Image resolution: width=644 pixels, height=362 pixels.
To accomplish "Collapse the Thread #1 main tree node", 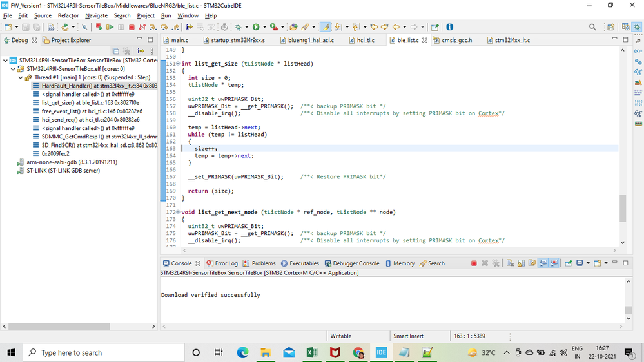I will (x=21, y=77).
